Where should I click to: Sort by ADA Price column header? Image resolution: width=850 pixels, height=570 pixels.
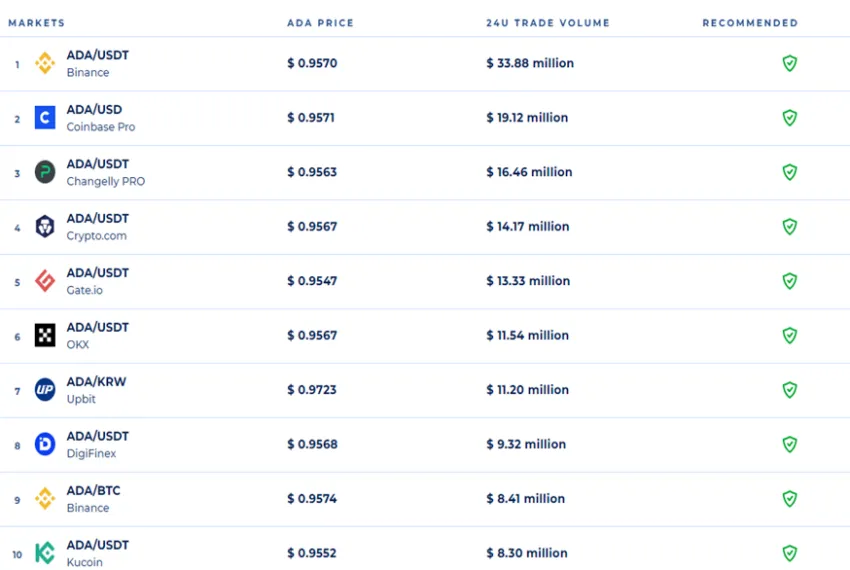coord(320,23)
